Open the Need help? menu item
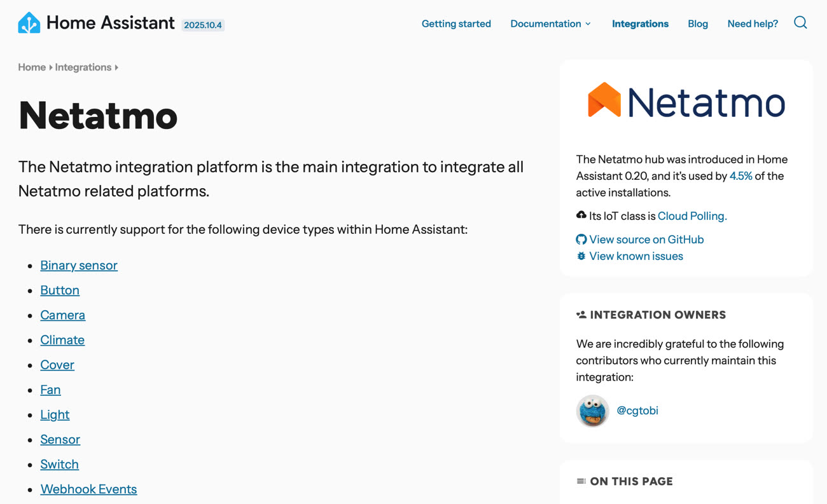The width and height of the screenshot is (827, 504). (753, 24)
